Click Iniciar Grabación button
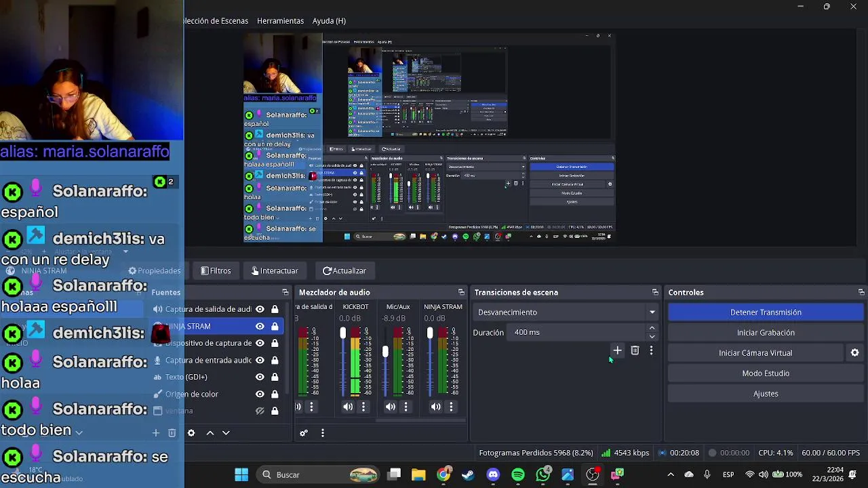The width and height of the screenshot is (868, 488). click(x=766, y=333)
